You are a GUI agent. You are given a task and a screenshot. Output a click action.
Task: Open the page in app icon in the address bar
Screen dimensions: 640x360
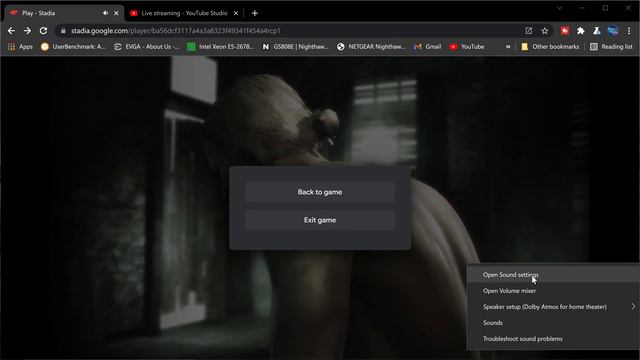click(x=529, y=31)
